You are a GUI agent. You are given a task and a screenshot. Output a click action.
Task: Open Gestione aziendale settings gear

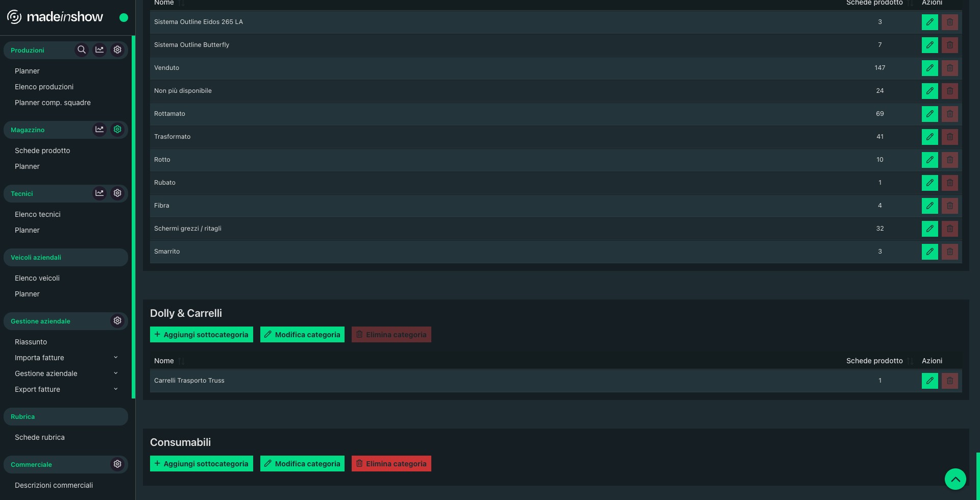pos(117,321)
